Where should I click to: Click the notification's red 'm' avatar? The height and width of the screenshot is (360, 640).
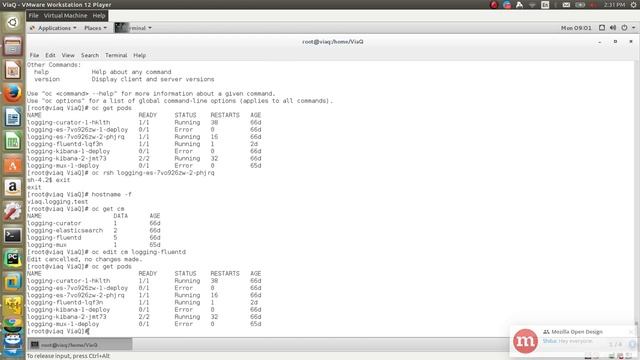(525, 341)
